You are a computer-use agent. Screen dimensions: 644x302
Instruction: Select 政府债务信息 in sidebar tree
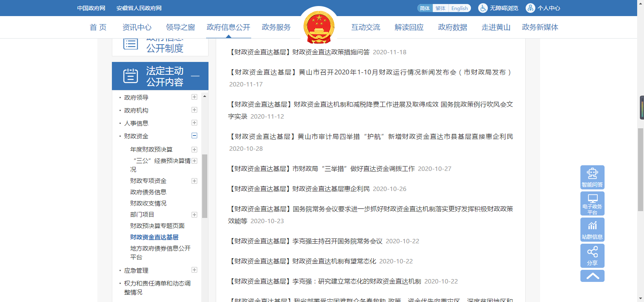[x=148, y=192]
